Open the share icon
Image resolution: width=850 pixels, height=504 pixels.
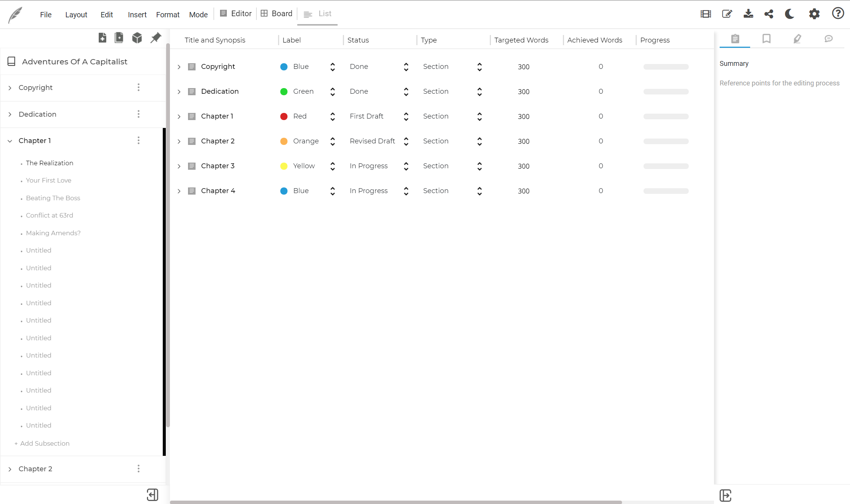pyautogui.click(x=769, y=14)
